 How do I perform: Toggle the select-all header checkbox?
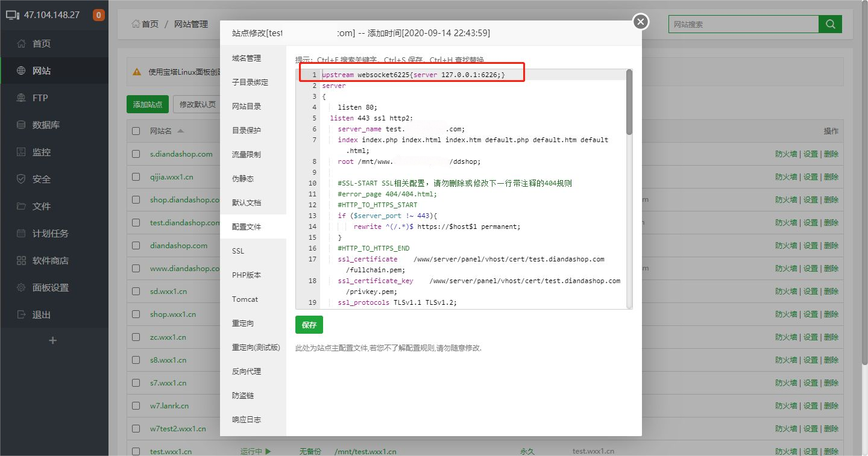coord(136,131)
